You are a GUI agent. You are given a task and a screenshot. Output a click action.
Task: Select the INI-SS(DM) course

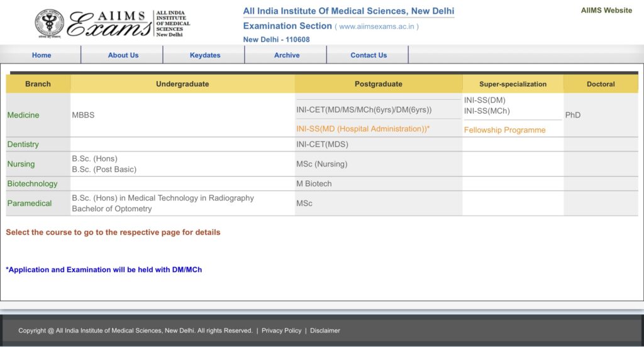(485, 100)
